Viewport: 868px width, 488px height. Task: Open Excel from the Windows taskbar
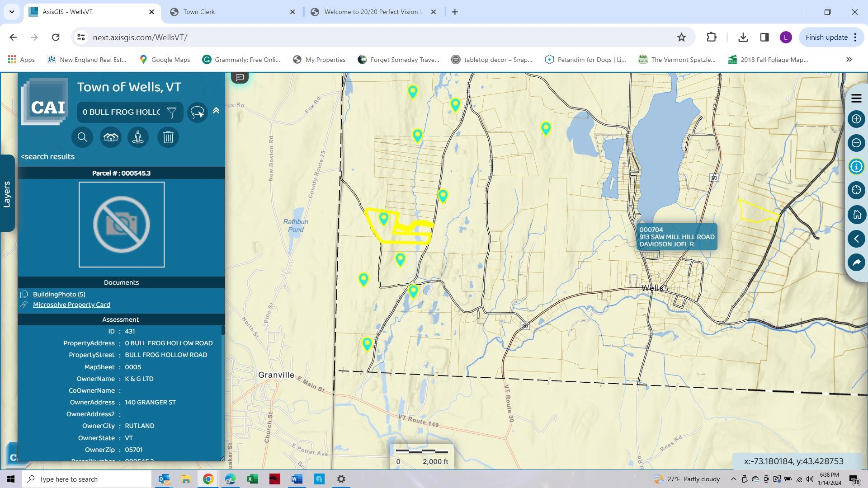(252, 479)
